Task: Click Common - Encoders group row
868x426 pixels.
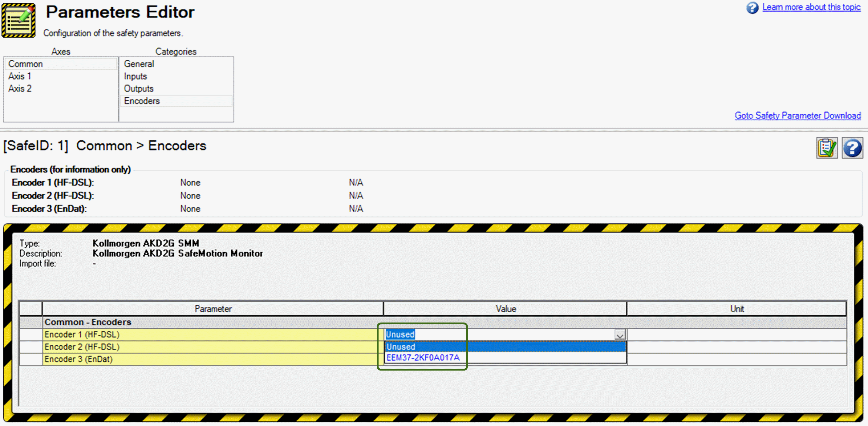Action: click(x=433, y=322)
